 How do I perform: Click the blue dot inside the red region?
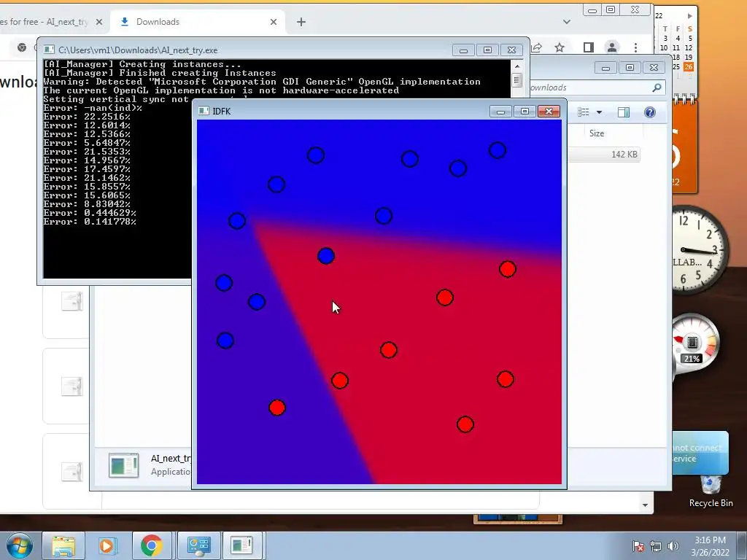[x=326, y=256]
